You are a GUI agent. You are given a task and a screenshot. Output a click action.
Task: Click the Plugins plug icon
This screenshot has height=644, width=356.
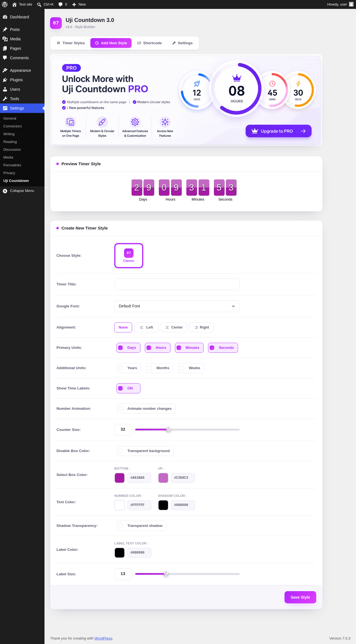tap(5, 80)
